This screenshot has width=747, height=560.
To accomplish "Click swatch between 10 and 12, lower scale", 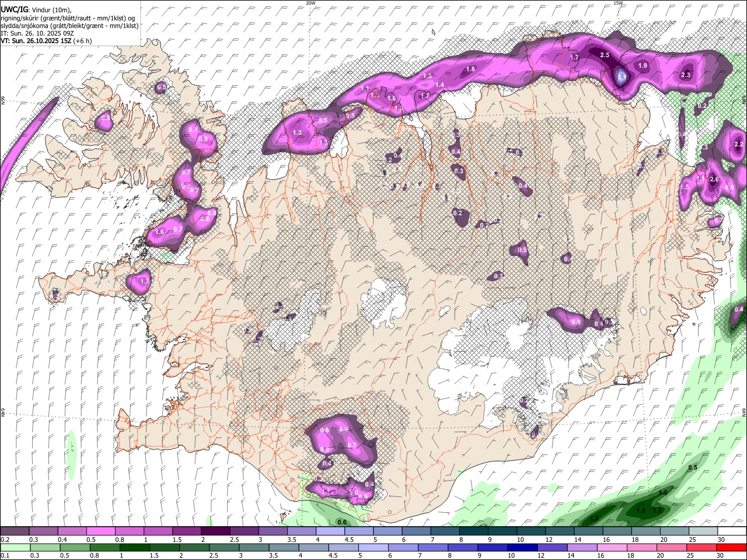I will pyautogui.click(x=523, y=547).
